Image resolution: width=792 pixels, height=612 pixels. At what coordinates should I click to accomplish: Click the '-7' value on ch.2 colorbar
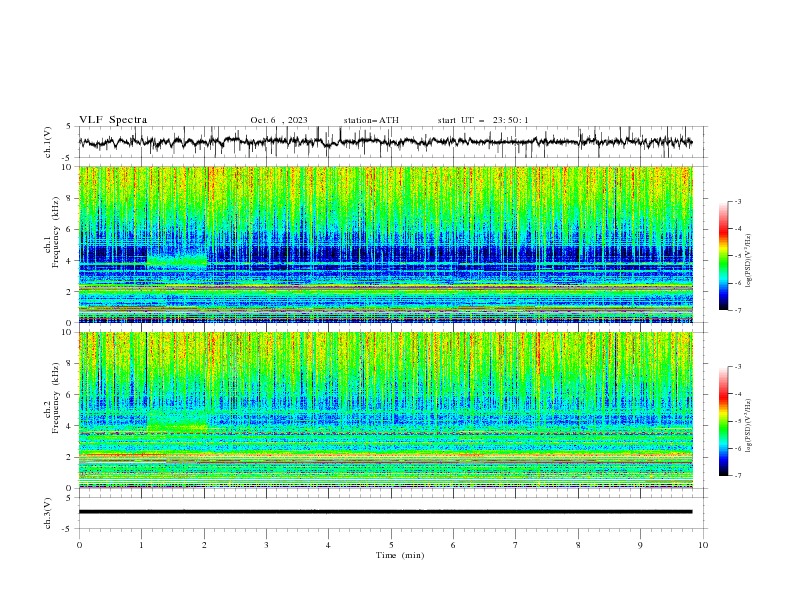(x=737, y=476)
